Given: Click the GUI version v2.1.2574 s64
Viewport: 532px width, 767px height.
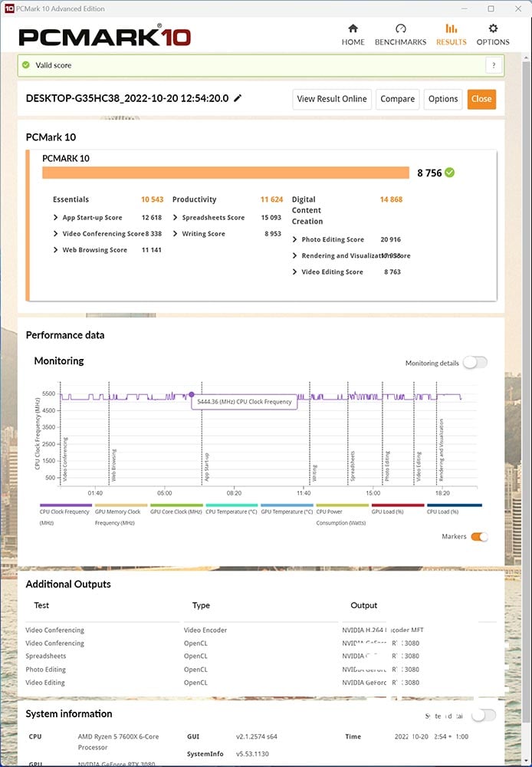Looking at the screenshot, I should point(257,736).
